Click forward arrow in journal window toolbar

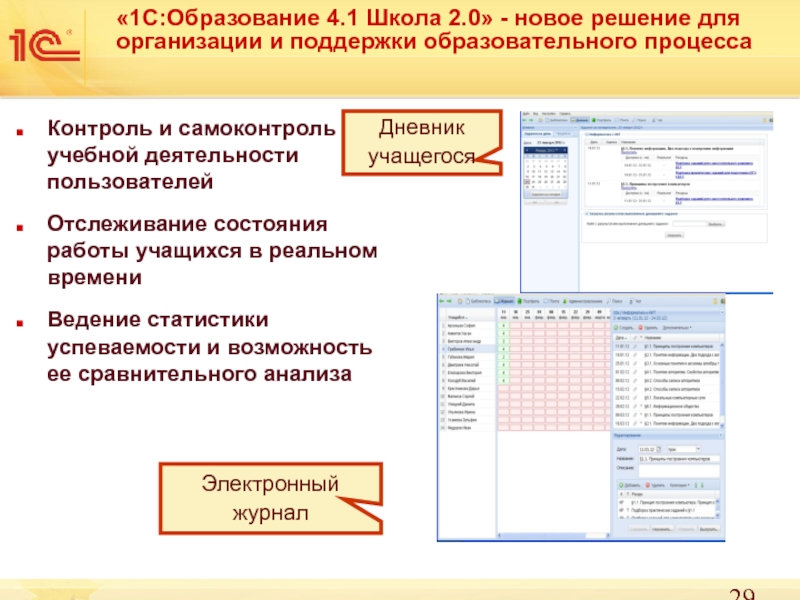[x=449, y=301]
